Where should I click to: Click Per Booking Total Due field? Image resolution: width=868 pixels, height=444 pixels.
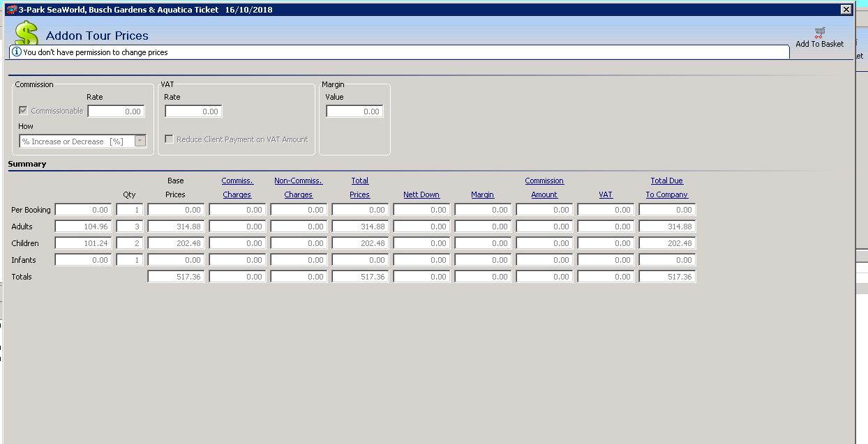[667, 210]
